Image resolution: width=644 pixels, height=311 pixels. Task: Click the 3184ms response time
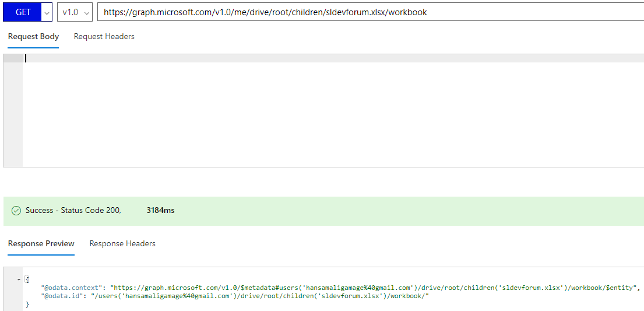160,211
